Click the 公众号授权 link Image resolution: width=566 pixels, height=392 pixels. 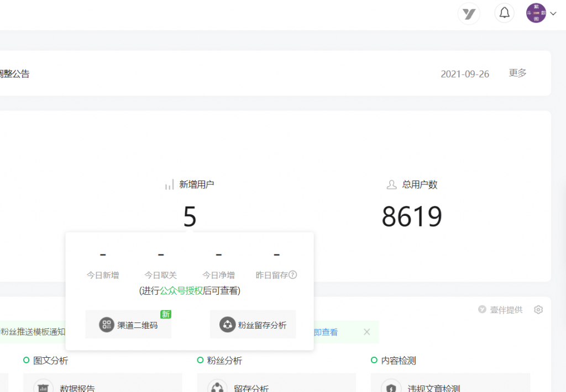(x=181, y=290)
